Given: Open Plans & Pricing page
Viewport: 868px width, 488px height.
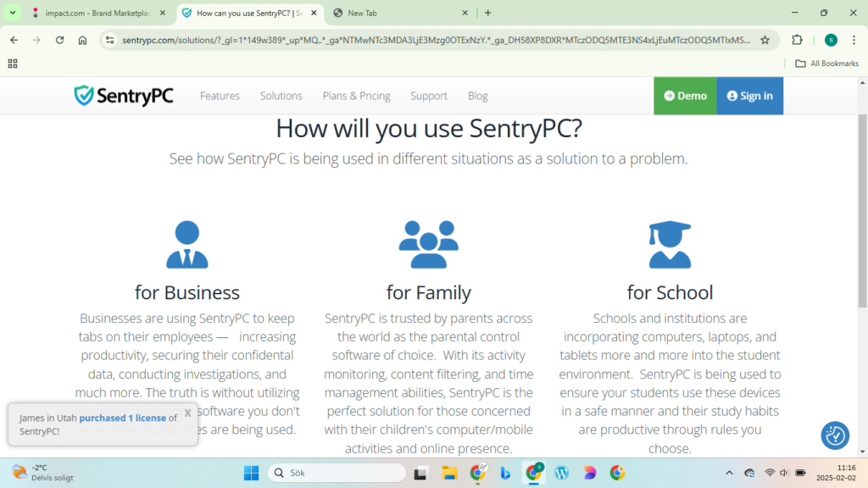Looking at the screenshot, I should 357,96.
